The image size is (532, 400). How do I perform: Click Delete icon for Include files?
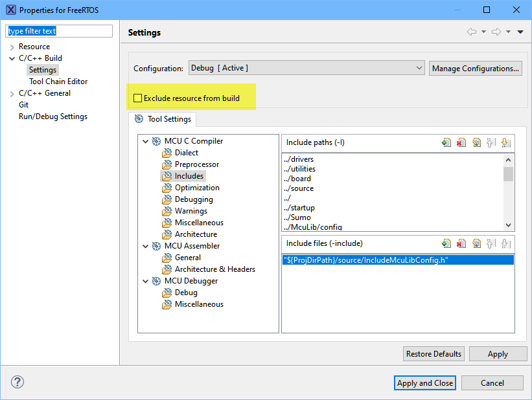tap(461, 243)
